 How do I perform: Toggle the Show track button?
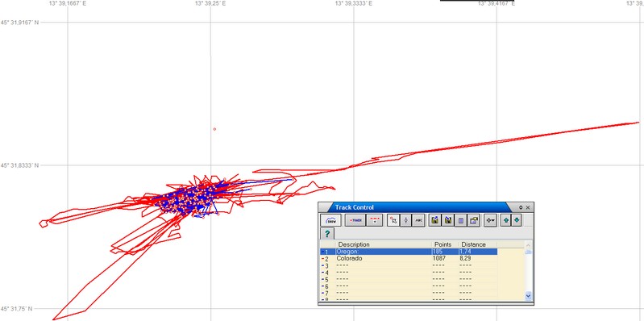331,220
